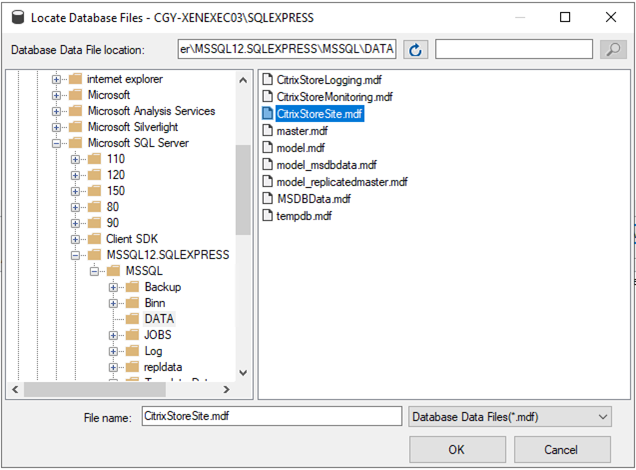Select the master.mdf file name
The height and width of the screenshot is (470, 636).
[x=302, y=131]
